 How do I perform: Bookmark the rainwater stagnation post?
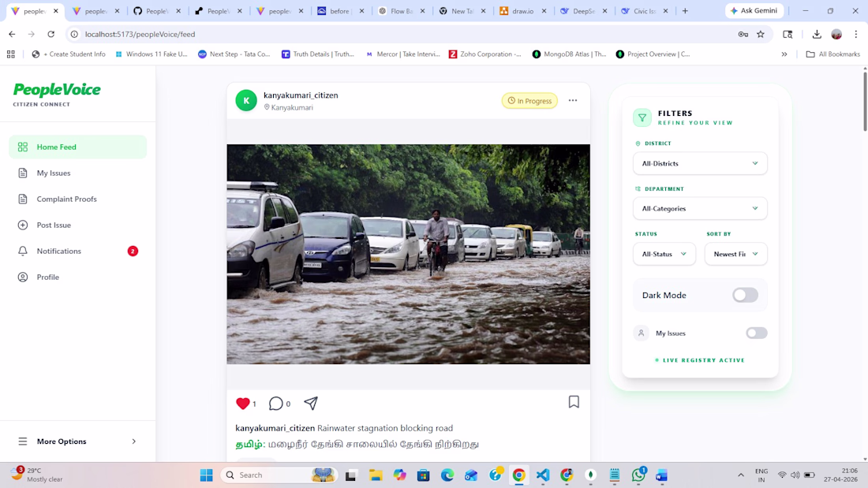574,402
